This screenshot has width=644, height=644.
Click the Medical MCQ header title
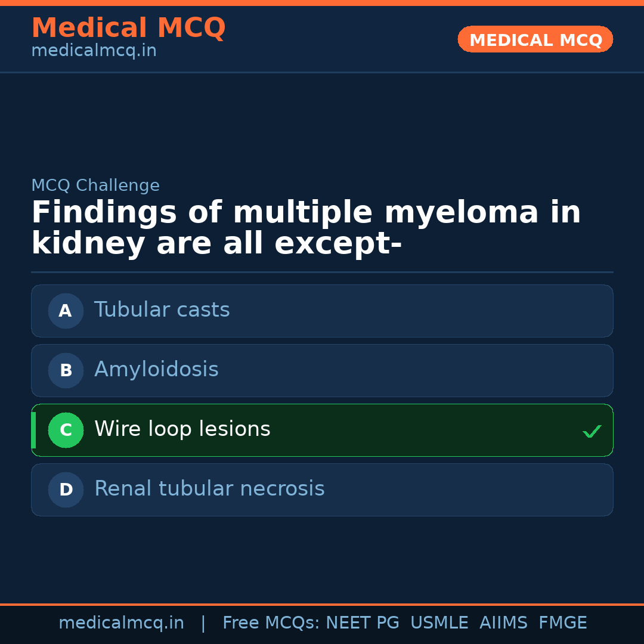coord(128,28)
